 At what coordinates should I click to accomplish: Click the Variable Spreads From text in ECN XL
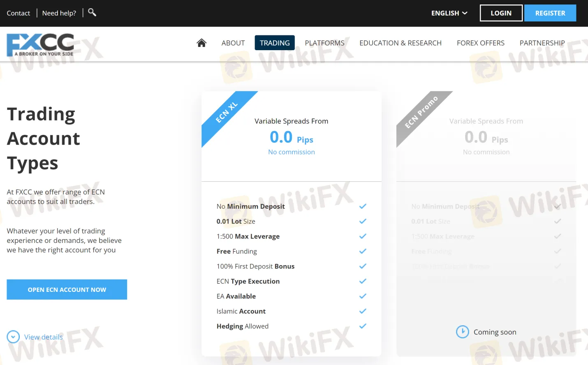[x=292, y=121]
